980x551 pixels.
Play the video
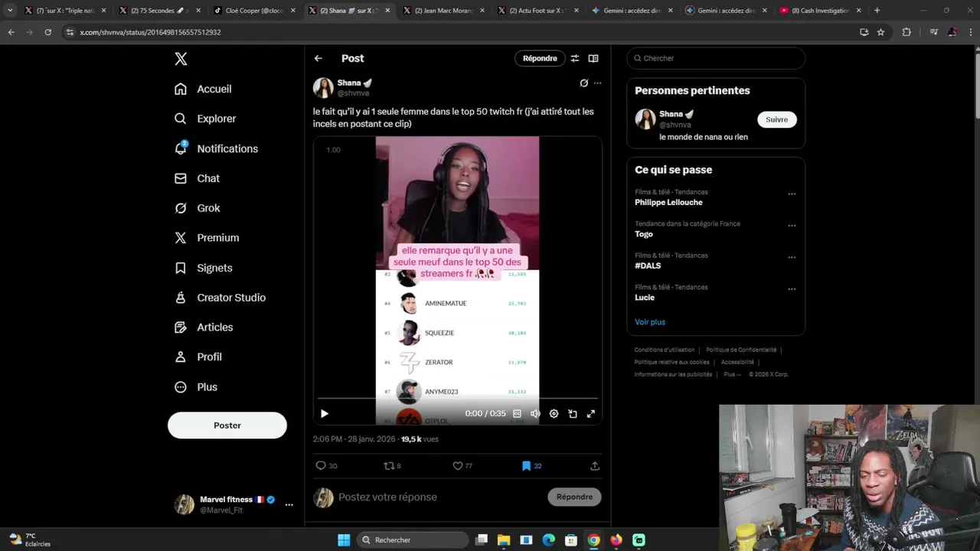(x=325, y=414)
